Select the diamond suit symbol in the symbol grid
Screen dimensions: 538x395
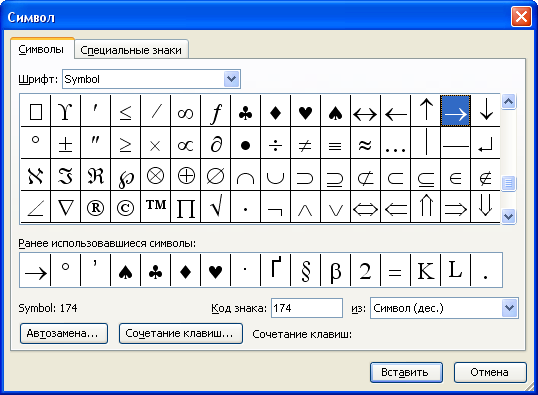click(x=276, y=111)
